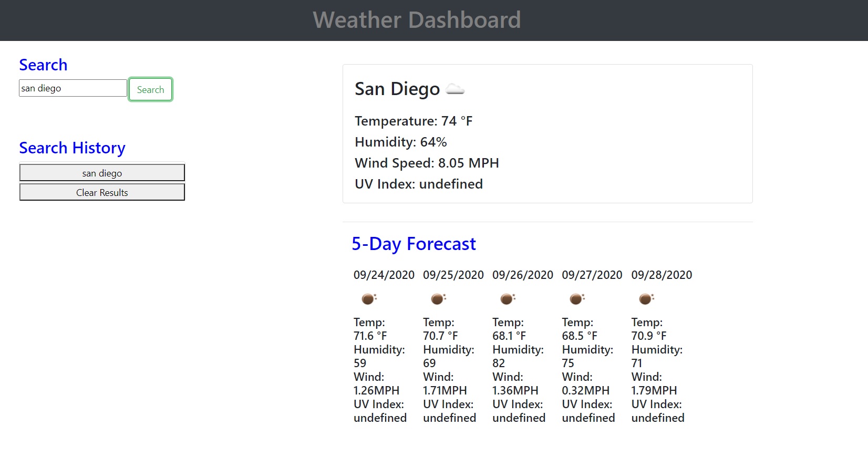This screenshot has height=457, width=868.
Task: Click the UV Index undefined text
Action: click(x=418, y=184)
